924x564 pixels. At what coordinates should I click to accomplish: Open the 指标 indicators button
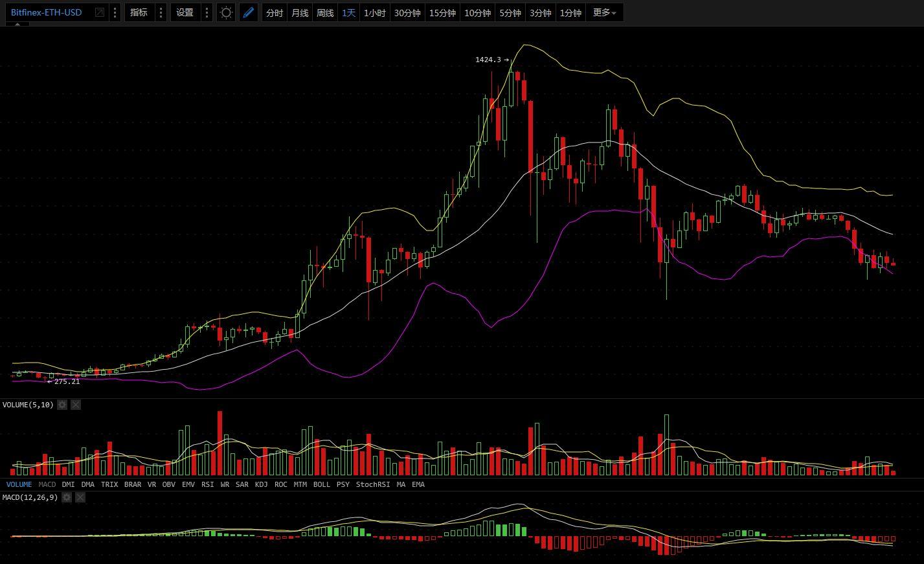click(x=139, y=12)
